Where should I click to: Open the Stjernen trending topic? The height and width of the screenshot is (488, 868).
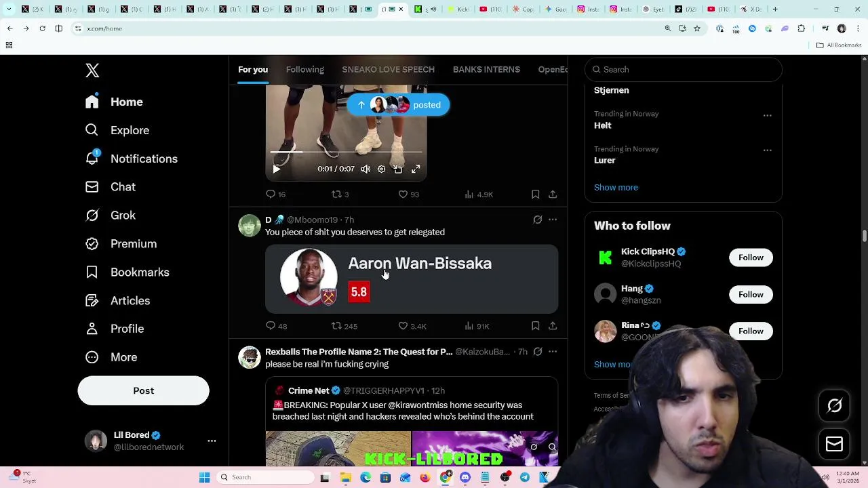pos(612,90)
